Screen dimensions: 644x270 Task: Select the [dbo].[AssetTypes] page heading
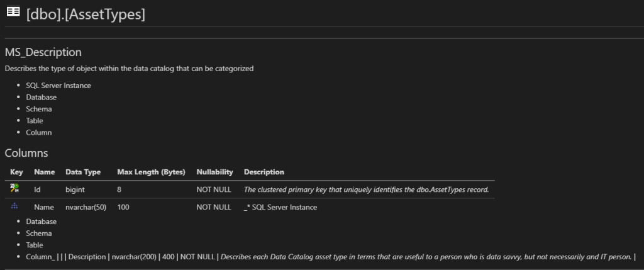(x=86, y=14)
